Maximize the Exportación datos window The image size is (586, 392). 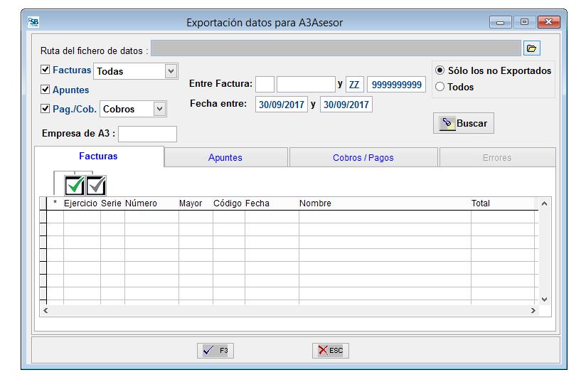coord(524,23)
